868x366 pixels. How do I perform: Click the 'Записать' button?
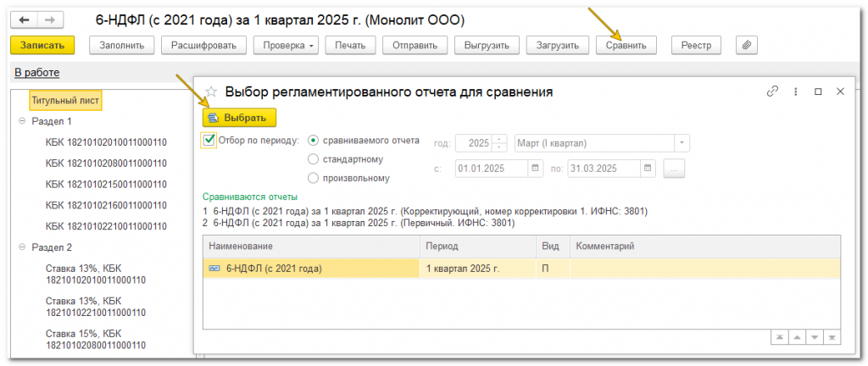click(42, 46)
